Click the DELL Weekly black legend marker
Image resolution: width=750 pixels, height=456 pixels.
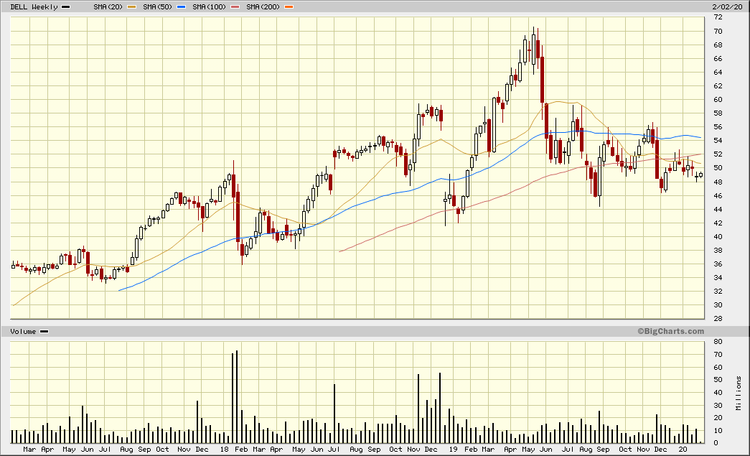tap(66, 6)
